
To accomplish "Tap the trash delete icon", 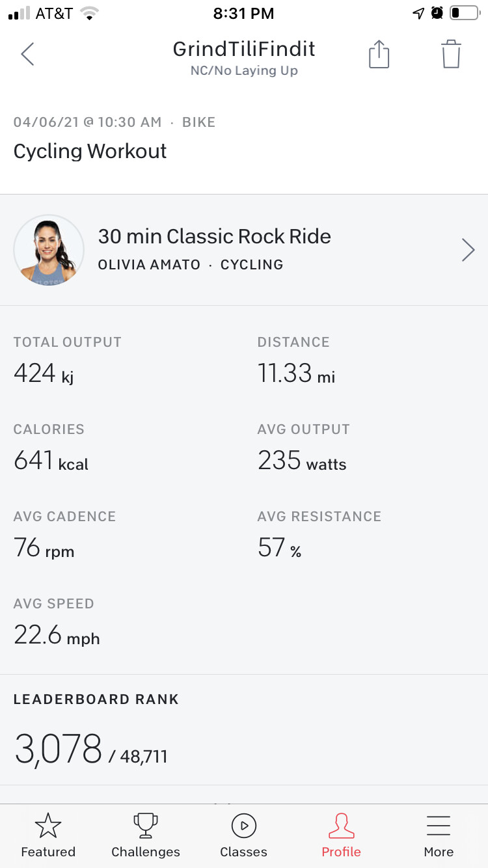I will coord(451,54).
